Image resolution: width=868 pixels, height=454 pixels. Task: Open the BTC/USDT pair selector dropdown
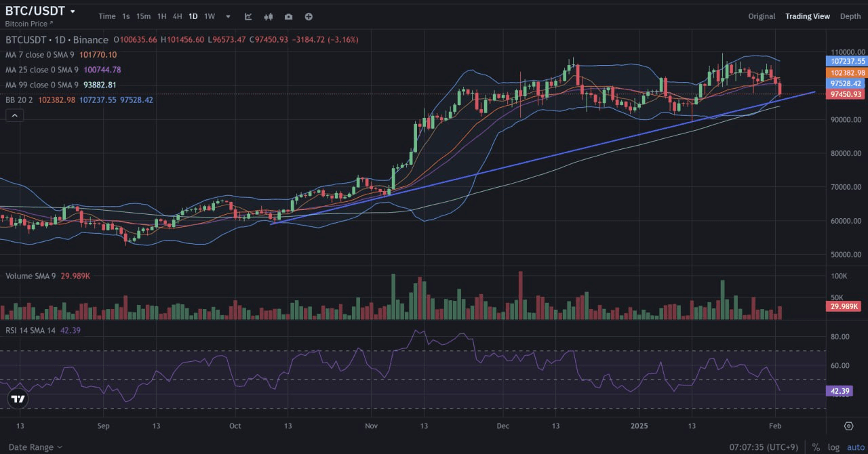[x=41, y=11]
